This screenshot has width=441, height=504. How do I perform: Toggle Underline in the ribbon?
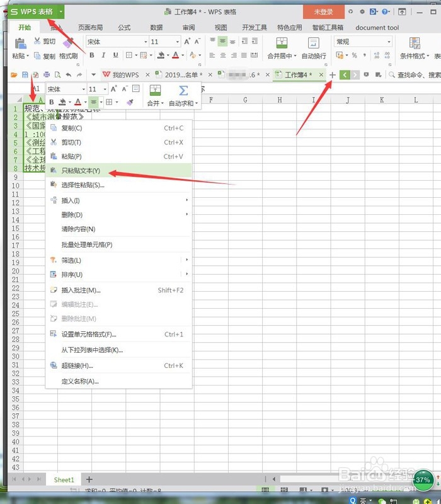pos(115,55)
